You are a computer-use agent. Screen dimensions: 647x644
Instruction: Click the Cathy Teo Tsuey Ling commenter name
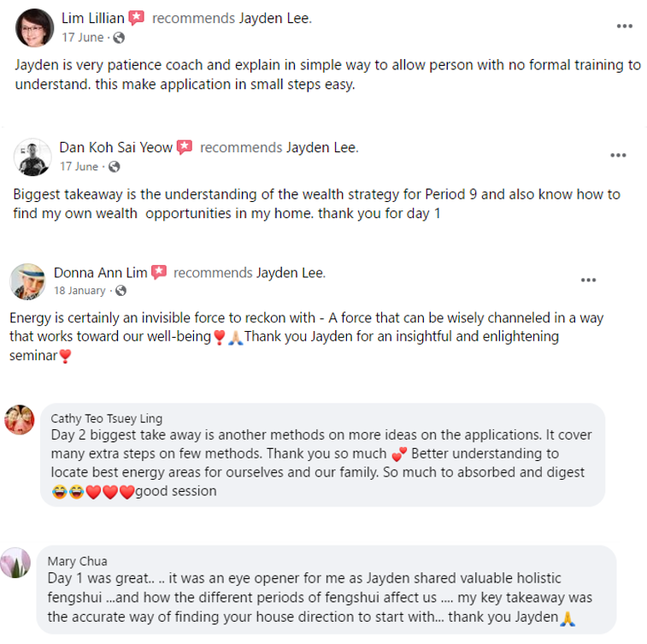point(107,419)
